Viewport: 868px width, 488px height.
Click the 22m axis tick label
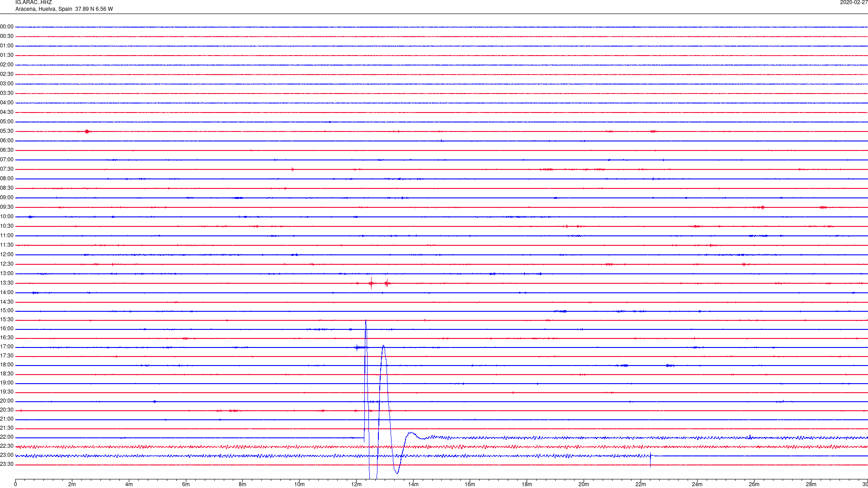pyautogui.click(x=641, y=484)
